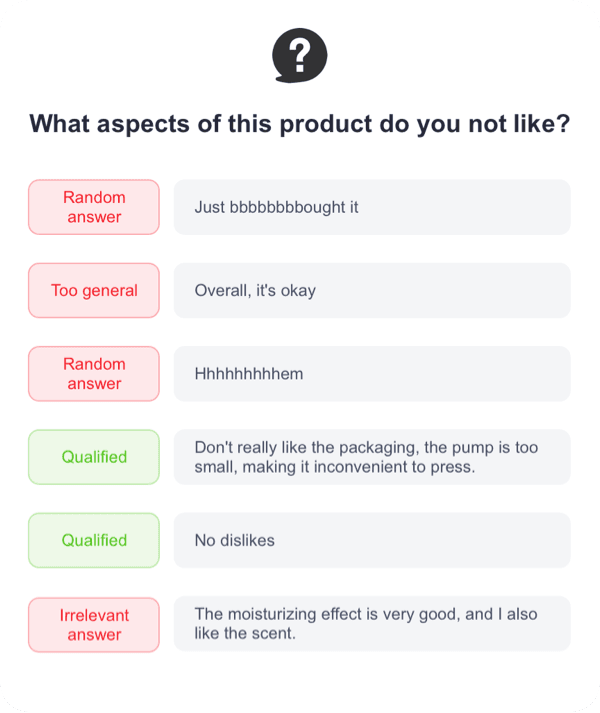
Task: Click the Qualified tag beside the packaging answer
Action: pos(94,457)
